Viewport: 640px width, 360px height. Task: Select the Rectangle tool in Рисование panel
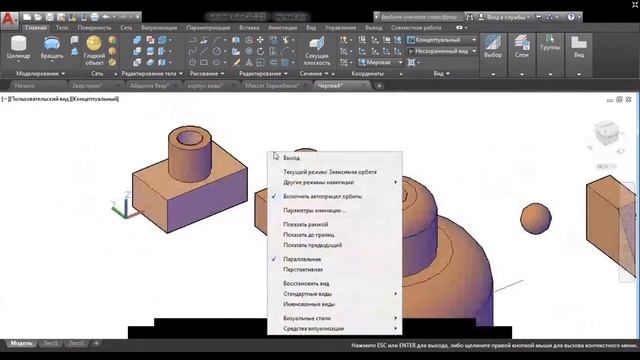(x=204, y=62)
